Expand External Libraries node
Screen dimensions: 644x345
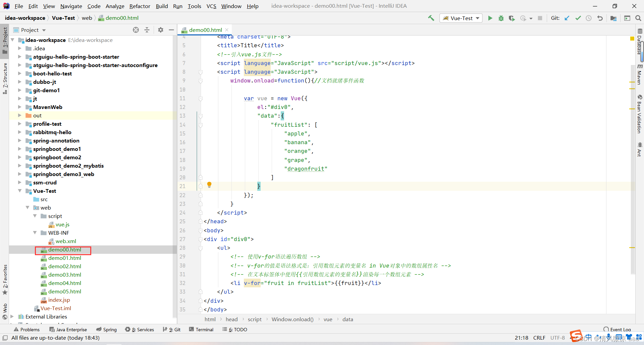(12, 317)
